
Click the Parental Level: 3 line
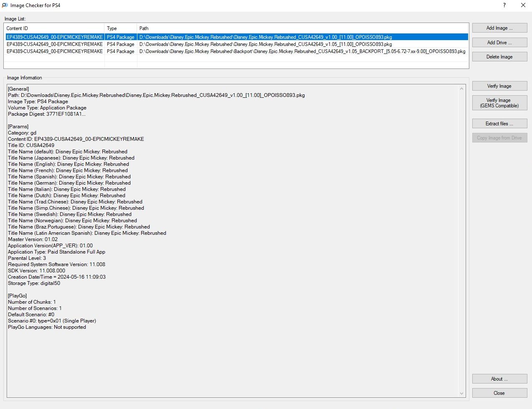point(27,258)
